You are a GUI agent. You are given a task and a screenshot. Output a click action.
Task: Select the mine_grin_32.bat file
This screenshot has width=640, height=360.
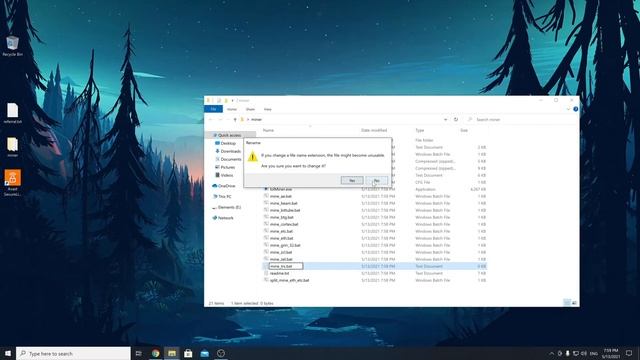(x=285, y=245)
